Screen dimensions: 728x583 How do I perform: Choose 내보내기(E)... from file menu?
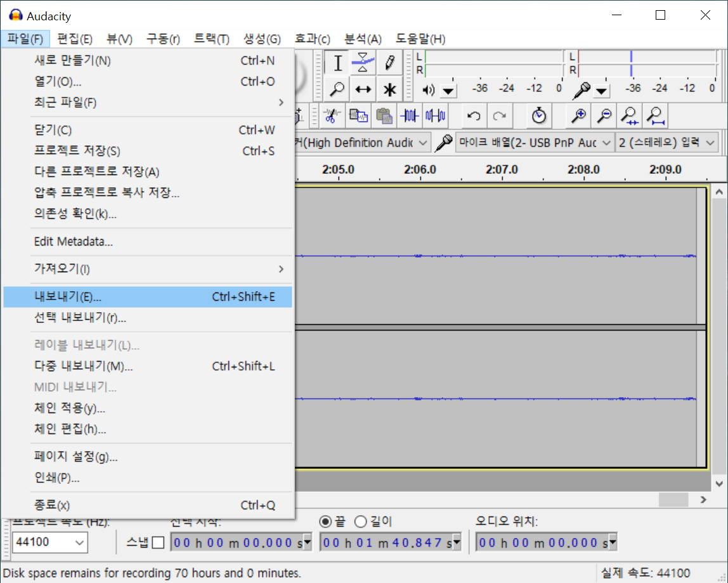coord(148,297)
